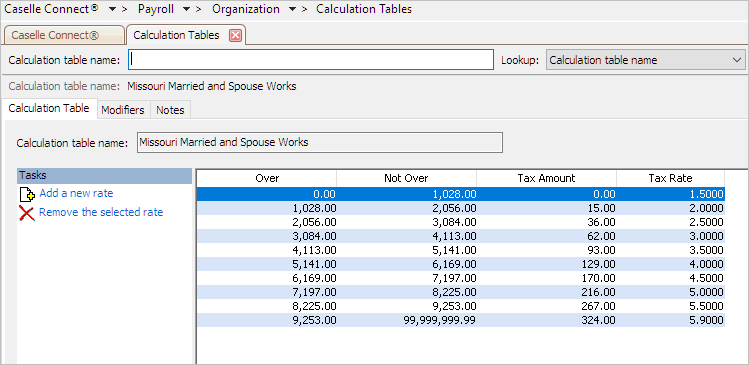The height and width of the screenshot is (365, 749).
Task: Close the Calculation Tables tab
Action: [x=235, y=35]
